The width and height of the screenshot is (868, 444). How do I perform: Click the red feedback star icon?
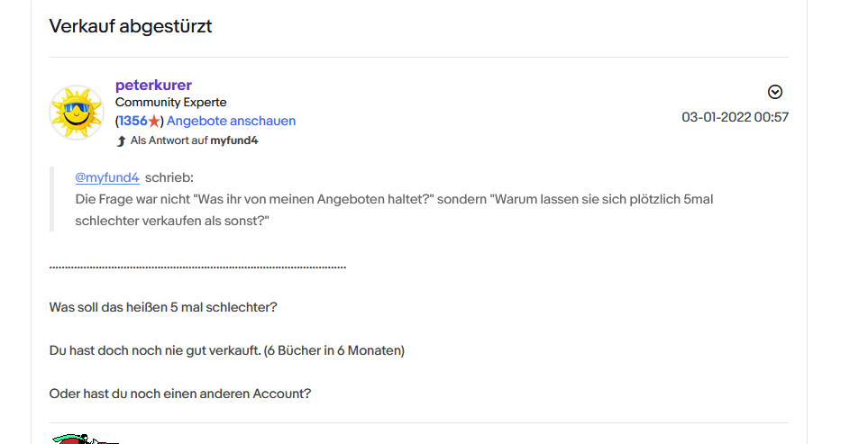(154, 121)
